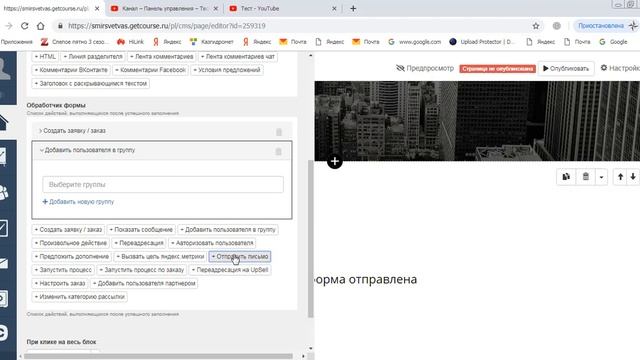
Task: Click the settings panel vertical scrollbar
Action: (x=311, y=239)
